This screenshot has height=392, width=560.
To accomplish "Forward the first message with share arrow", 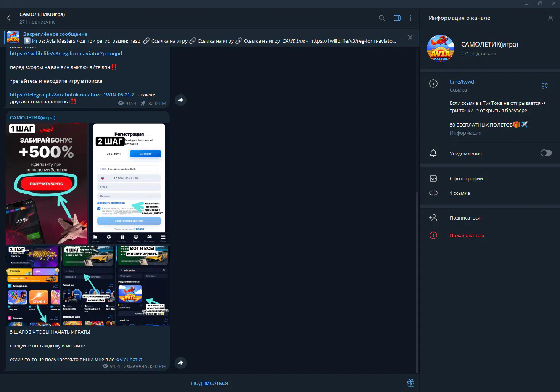I will coord(180,100).
